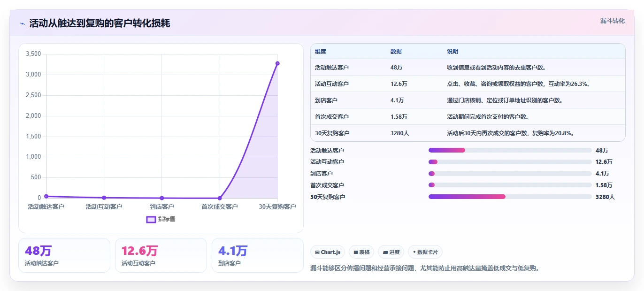This screenshot has height=291, width=644.
Task: Click the 到店客户 data point on chart
Action: [162, 198]
